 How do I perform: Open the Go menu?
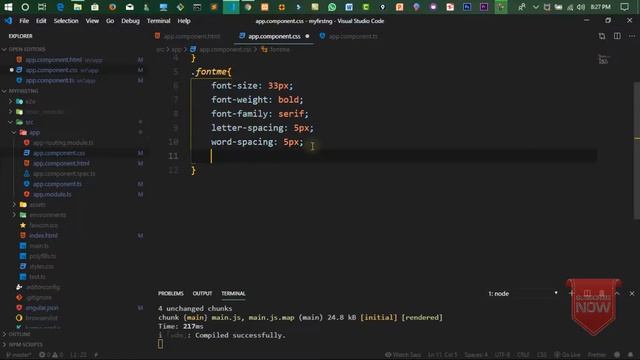pos(110,21)
